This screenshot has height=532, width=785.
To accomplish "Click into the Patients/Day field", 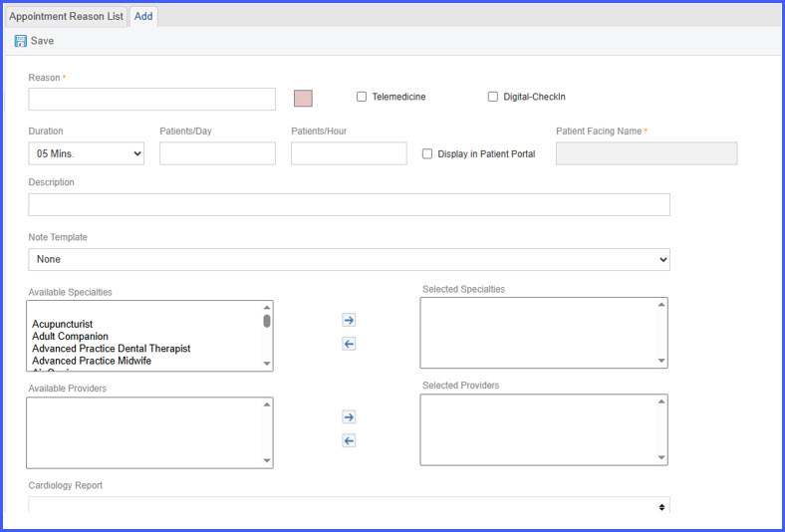I will (217, 153).
